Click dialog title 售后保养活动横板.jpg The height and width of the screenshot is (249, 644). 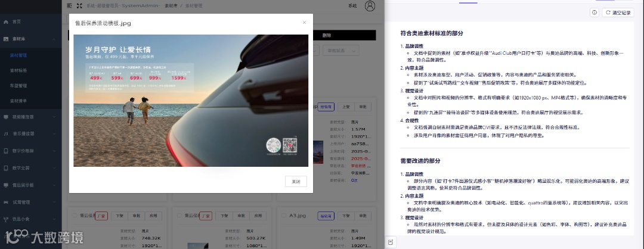click(103, 23)
